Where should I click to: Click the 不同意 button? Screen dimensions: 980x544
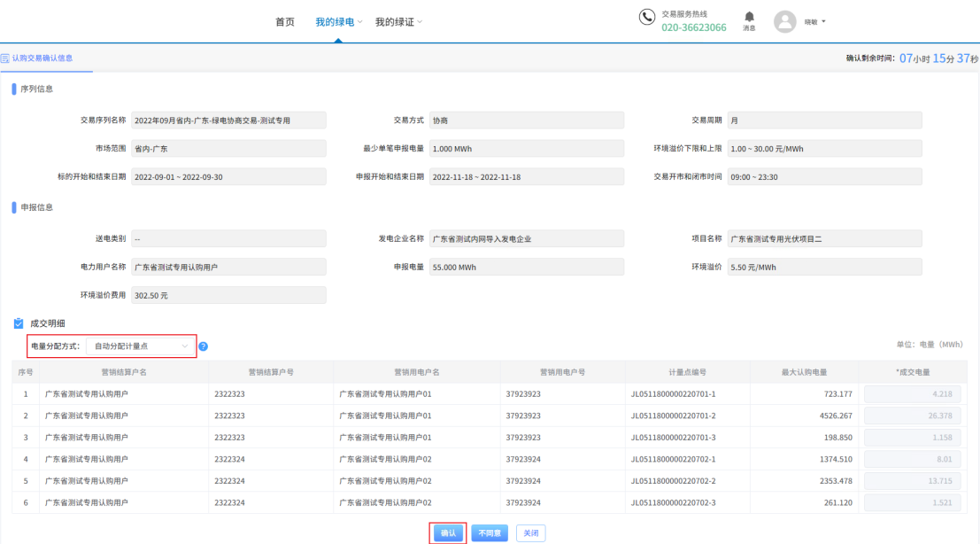(490, 532)
